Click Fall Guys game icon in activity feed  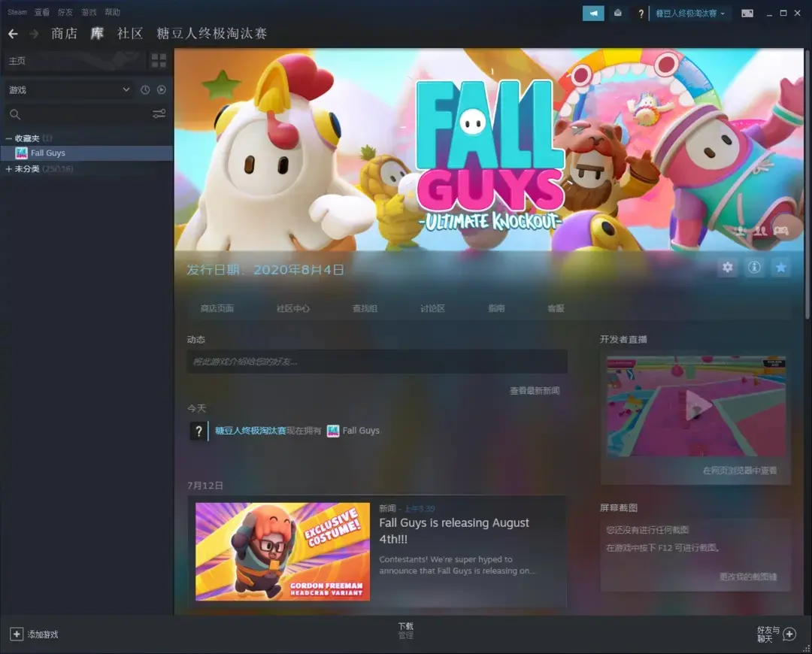[x=333, y=431]
